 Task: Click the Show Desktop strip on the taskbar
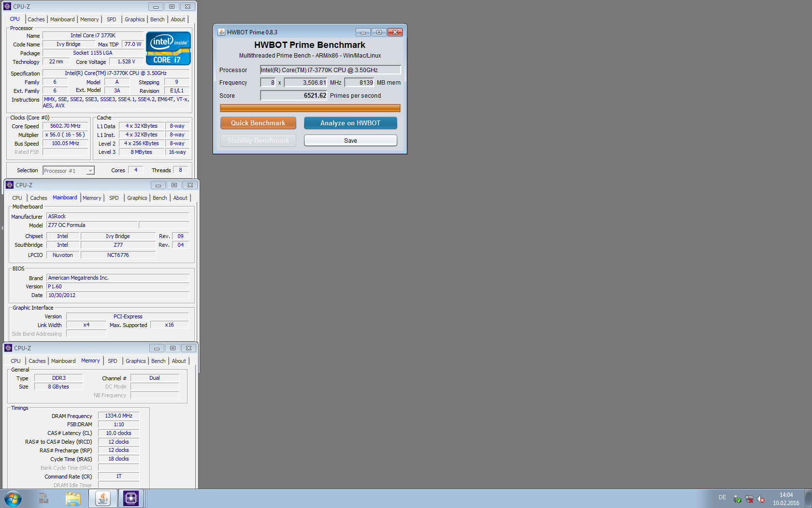point(808,498)
